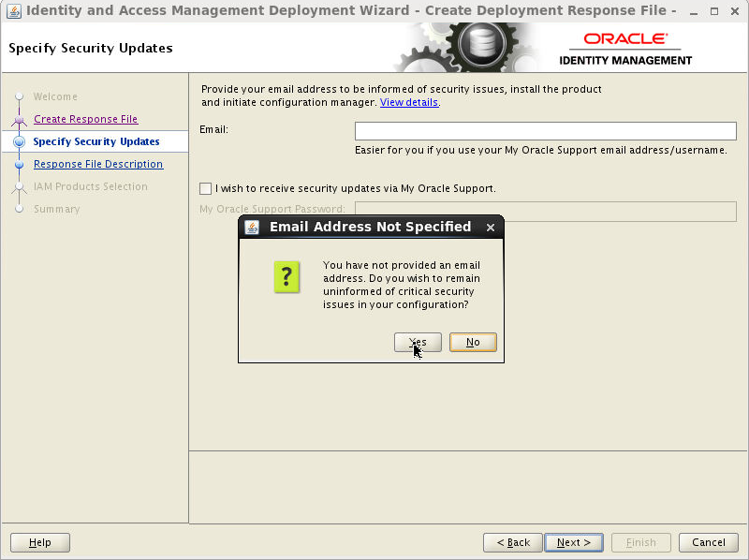This screenshot has width=749, height=560.
Task: Go Back to previous page
Action: point(512,542)
